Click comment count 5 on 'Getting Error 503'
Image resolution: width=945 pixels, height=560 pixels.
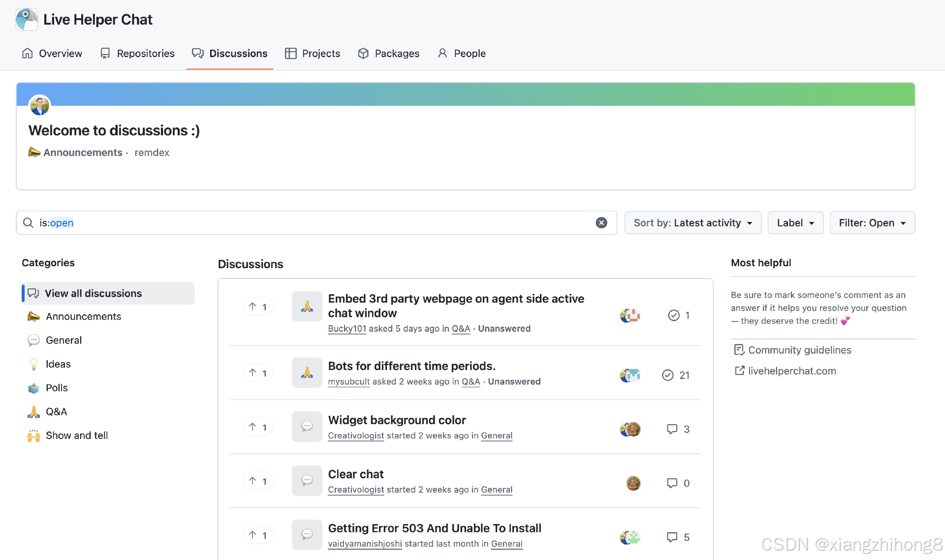tap(678, 537)
